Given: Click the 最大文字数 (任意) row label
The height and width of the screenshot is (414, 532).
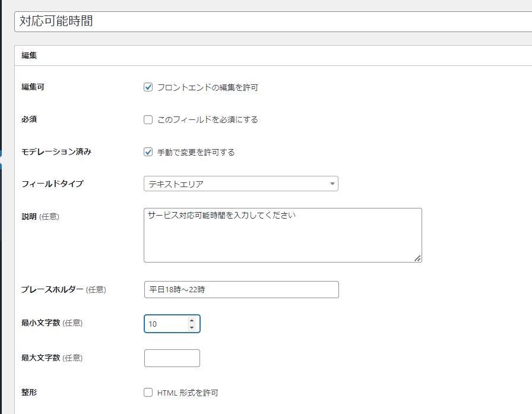Looking at the screenshot, I should [52, 358].
